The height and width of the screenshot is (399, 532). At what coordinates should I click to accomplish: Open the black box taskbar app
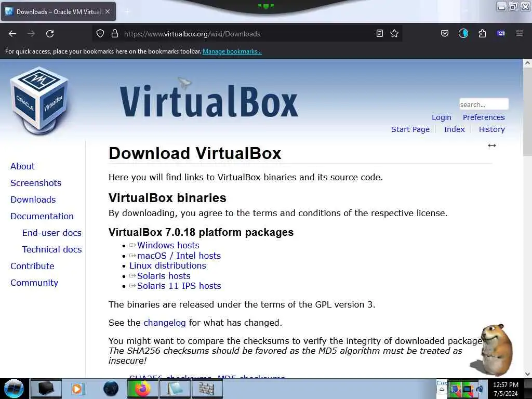pyautogui.click(x=46, y=389)
